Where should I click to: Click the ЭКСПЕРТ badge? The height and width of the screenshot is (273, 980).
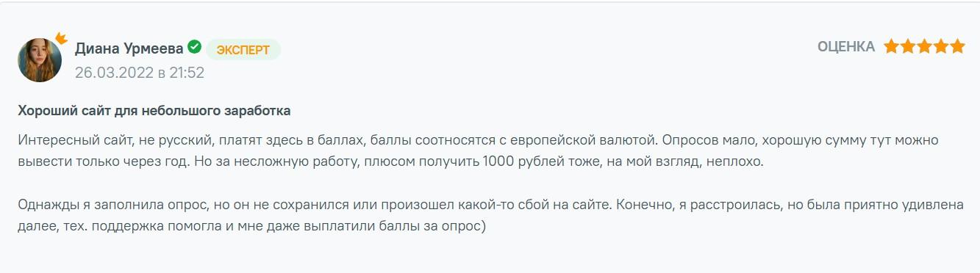tap(243, 50)
